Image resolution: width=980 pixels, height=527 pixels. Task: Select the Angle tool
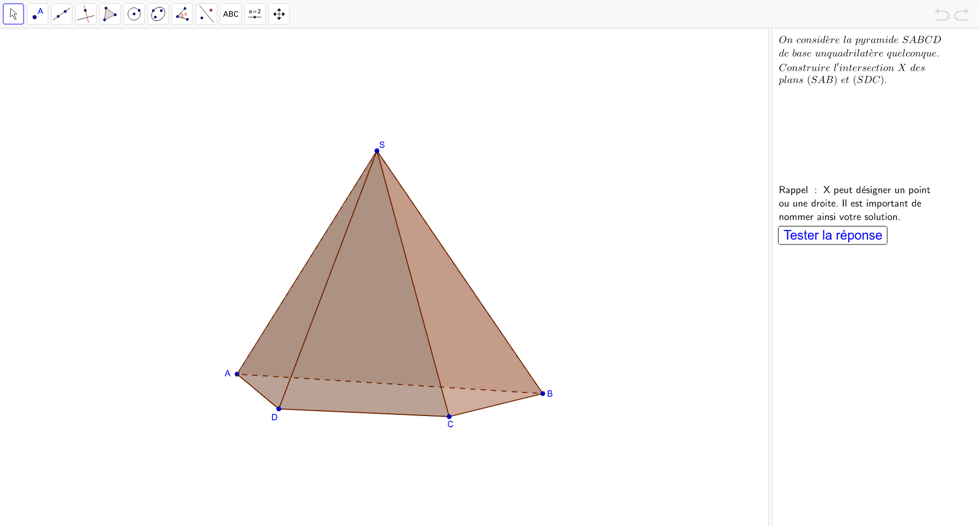[182, 14]
